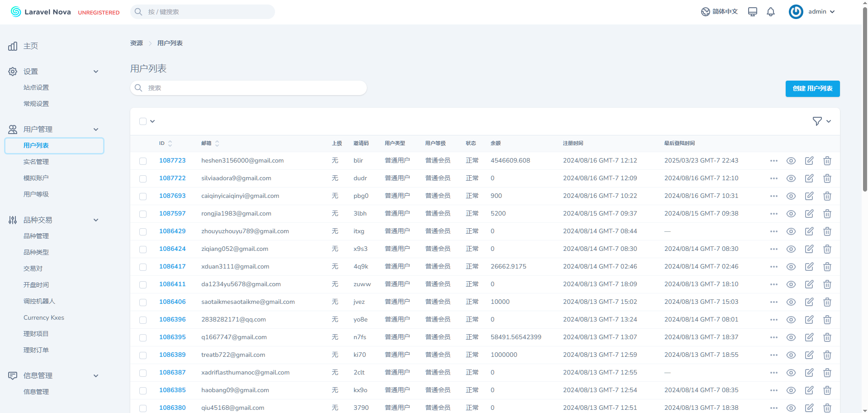Delete user 1086406 using trash icon

click(827, 302)
